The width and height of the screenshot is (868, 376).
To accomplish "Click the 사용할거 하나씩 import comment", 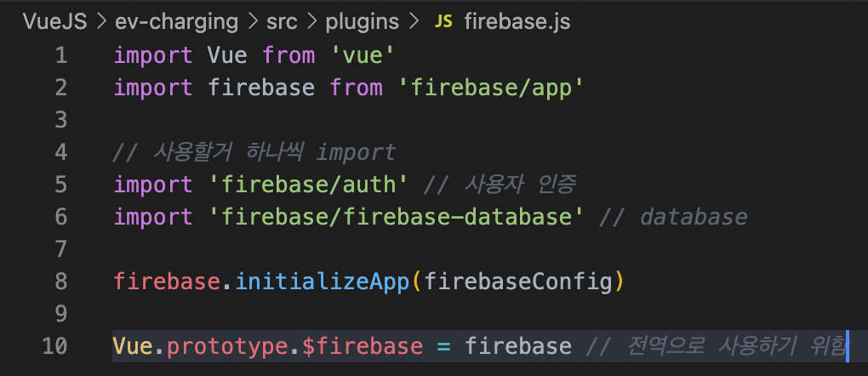I will tap(254, 152).
